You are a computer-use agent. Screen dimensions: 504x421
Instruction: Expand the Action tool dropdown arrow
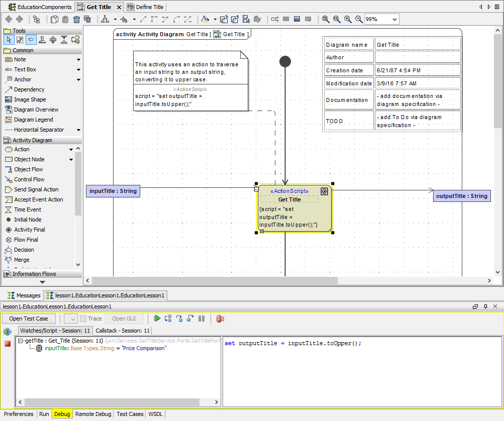[71, 150]
